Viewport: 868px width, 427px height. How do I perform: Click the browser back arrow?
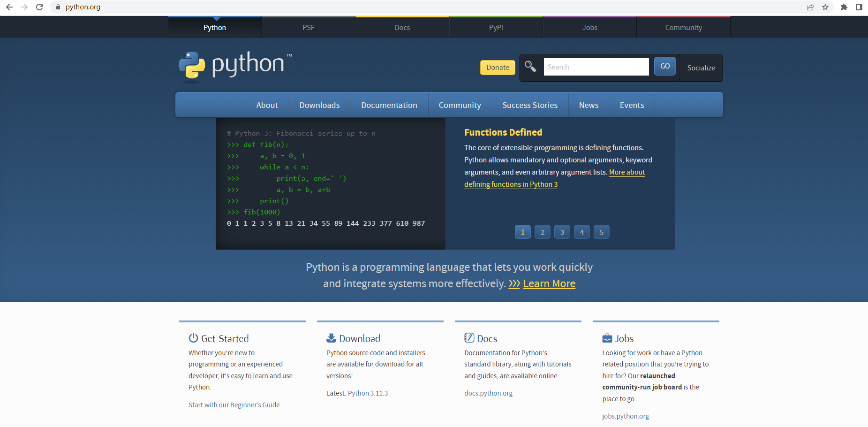click(9, 7)
